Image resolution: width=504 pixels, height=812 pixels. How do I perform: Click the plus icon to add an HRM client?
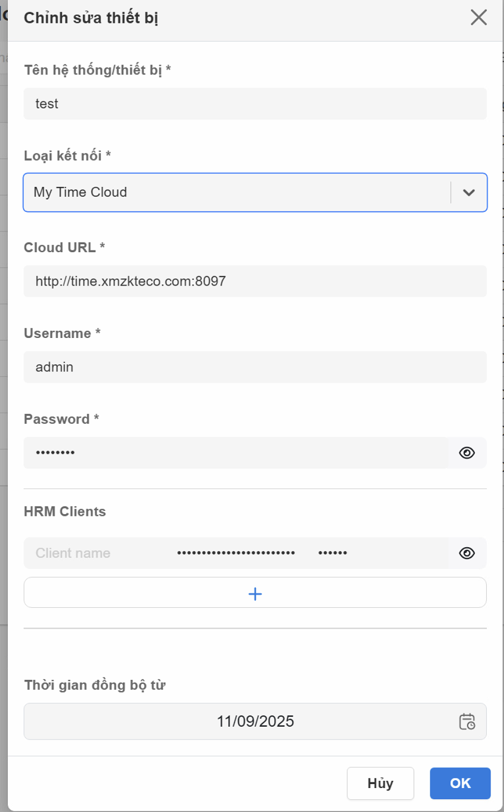[255, 592]
